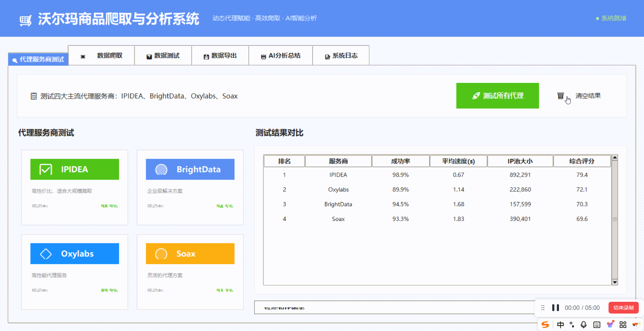Sort by the 服务商 column header

pyautogui.click(x=338, y=161)
